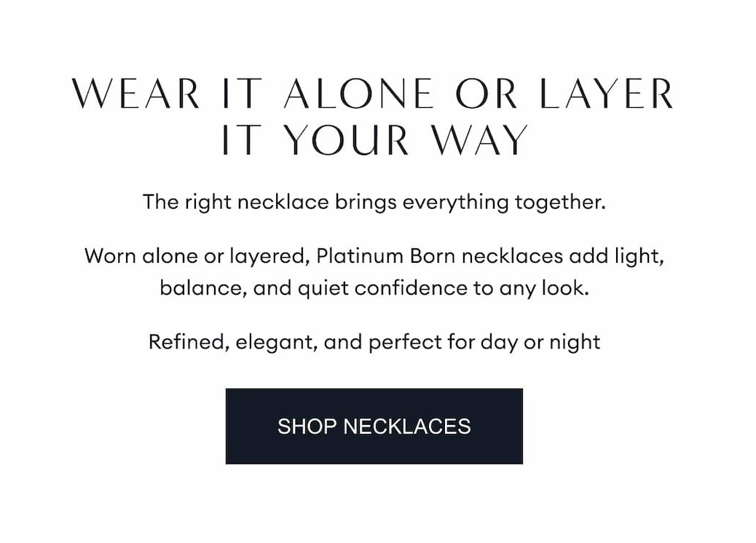This screenshot has width=756, height=543.
Task: Click the line starting "Worn alone or layered"
Action: [374, 256]
